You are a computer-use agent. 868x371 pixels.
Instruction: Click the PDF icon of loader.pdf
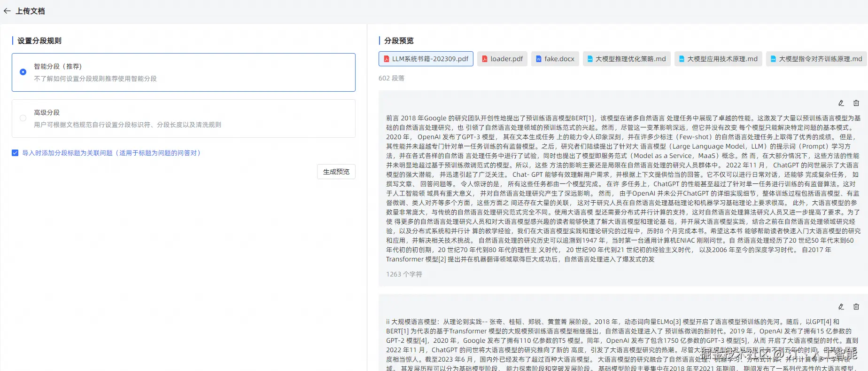click(x=485, y=59)
